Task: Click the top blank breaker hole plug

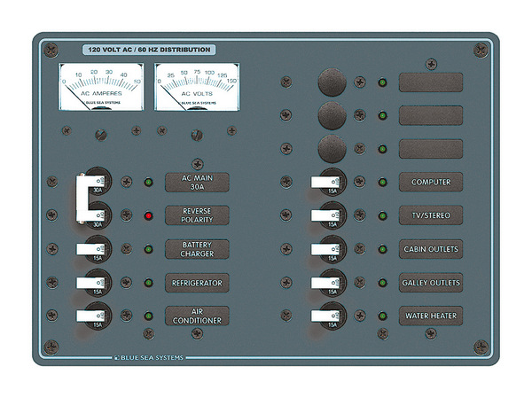Action: [332, 82]
